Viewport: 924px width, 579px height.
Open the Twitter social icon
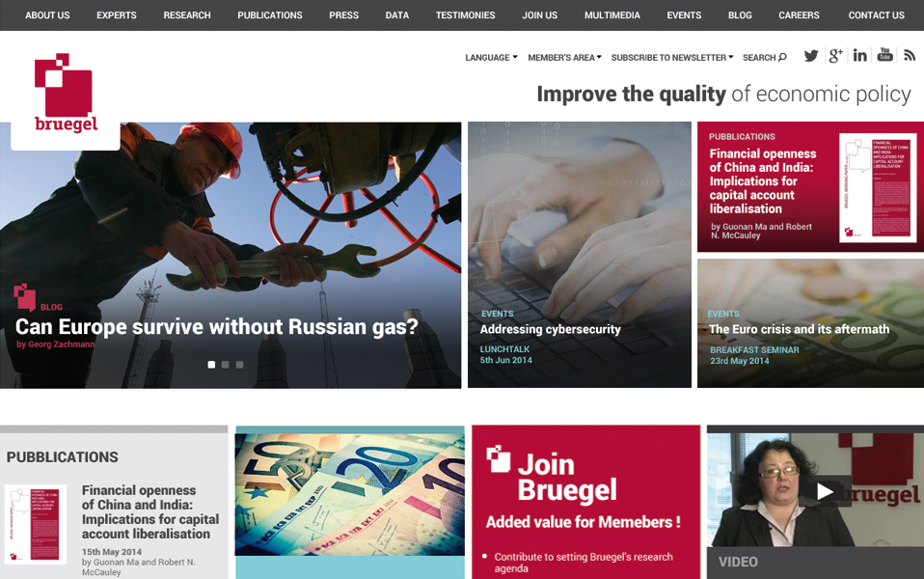coord(811,56)
